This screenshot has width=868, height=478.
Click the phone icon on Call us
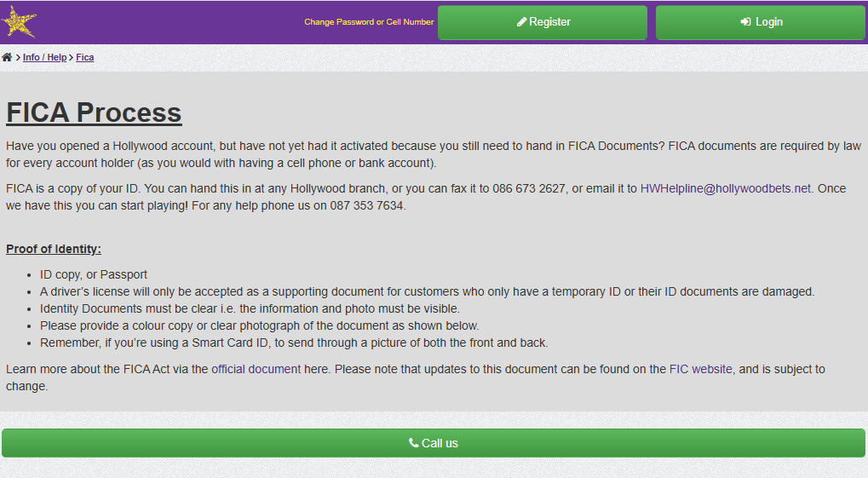[413, 442]
